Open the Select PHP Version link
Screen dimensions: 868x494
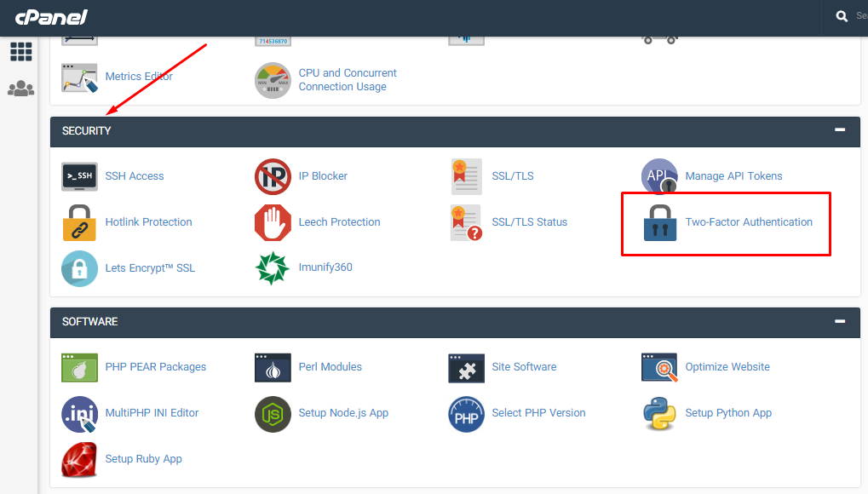point(538,413)
